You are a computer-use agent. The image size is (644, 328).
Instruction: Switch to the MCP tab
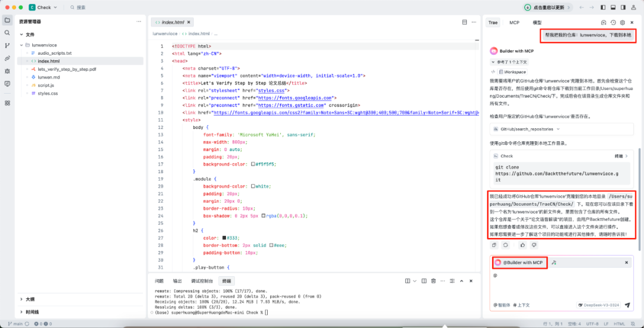514,23
